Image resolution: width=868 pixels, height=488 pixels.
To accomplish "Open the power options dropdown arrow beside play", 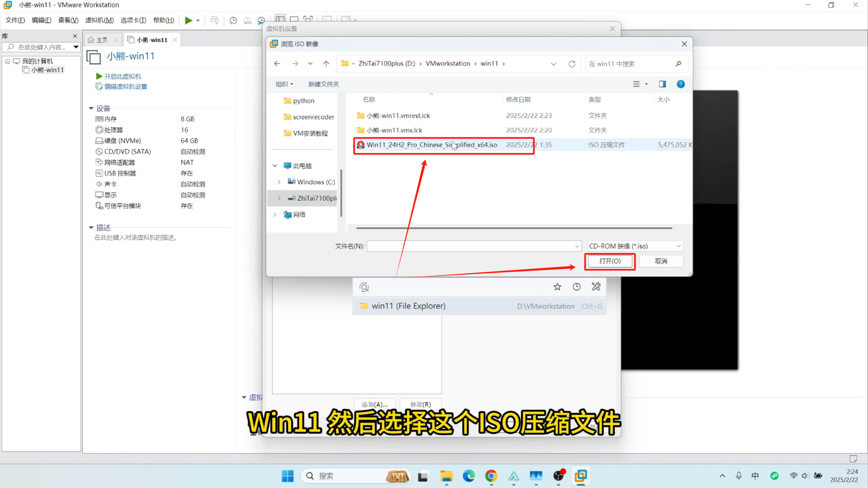I will point(198,21).
